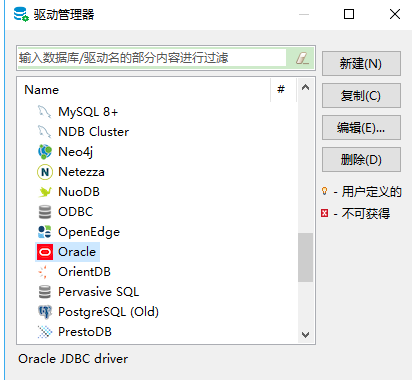Click the NuoDB green bird icon
Image resolution: width=412 pixels, height=380 pixels.
[45, 192]
